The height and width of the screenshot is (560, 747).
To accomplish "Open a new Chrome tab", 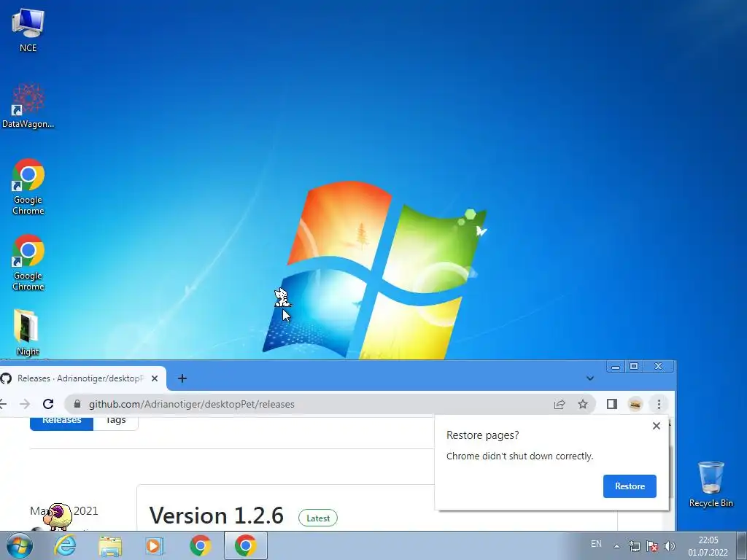I will [x=182, y=378].
